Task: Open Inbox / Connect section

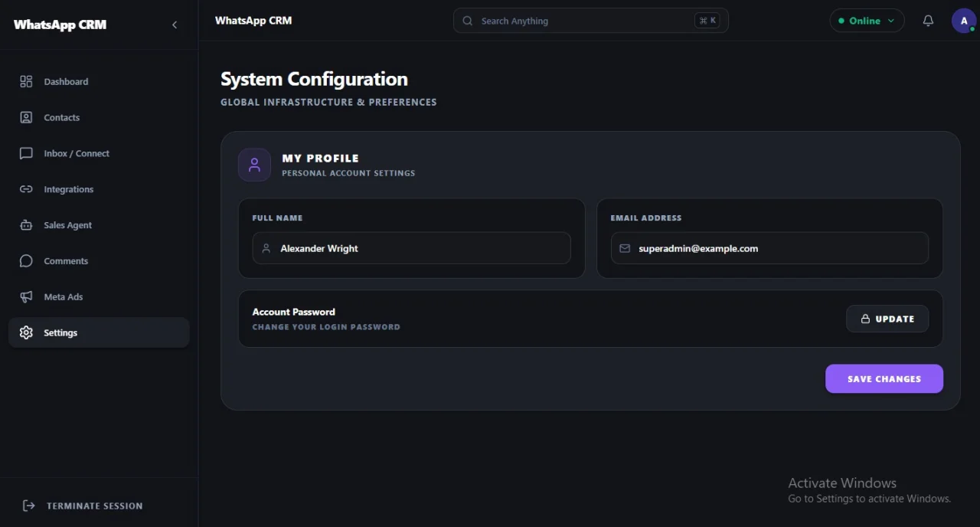Action: tap(99, 153)
